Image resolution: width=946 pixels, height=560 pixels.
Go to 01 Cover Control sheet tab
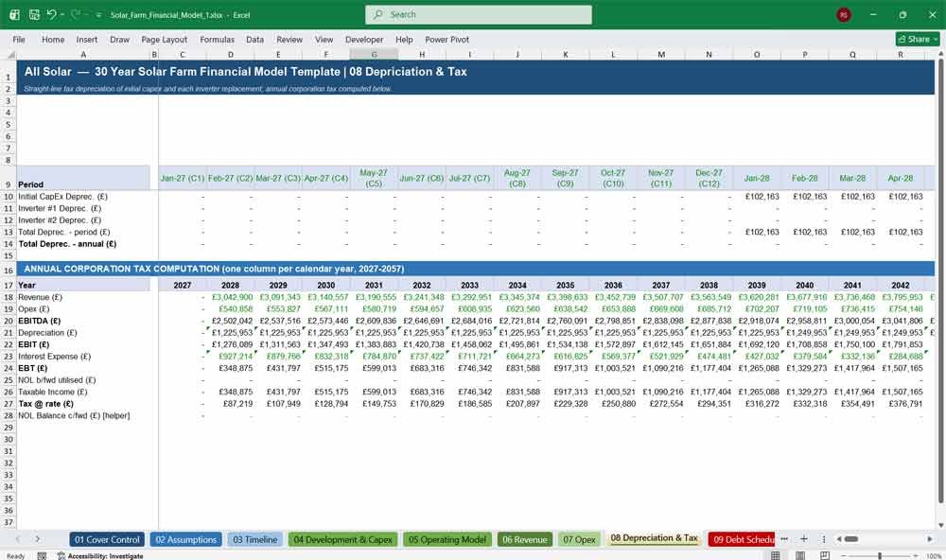pos(108,539)
